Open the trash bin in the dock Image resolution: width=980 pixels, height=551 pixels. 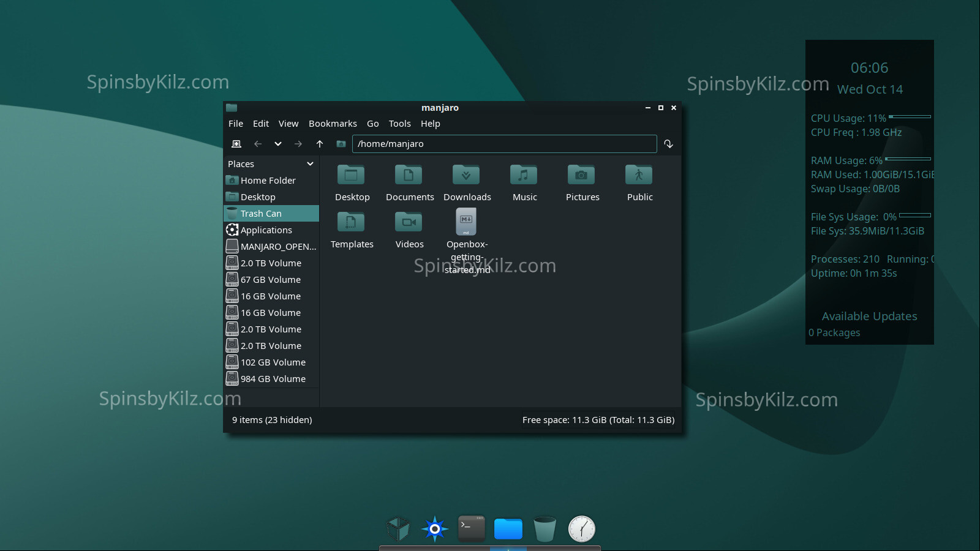coord(545,528)
